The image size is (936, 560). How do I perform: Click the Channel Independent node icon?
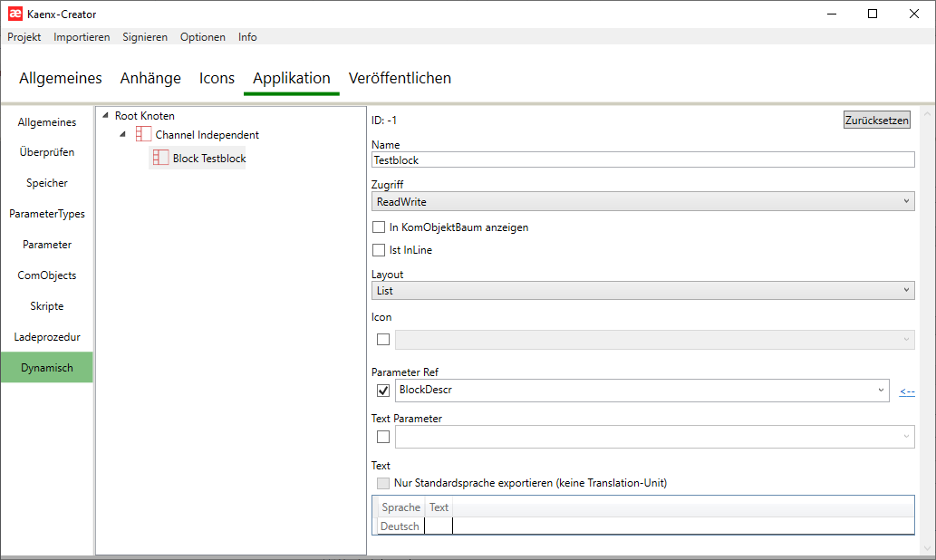143,135
